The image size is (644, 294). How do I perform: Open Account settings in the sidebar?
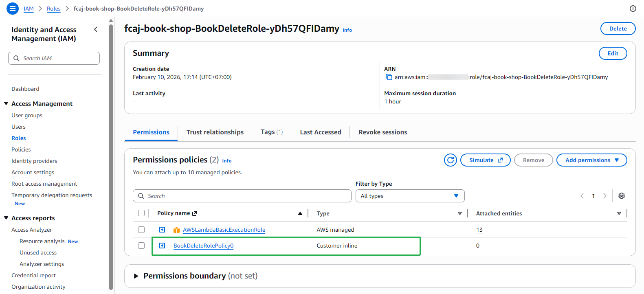[33, 172]
